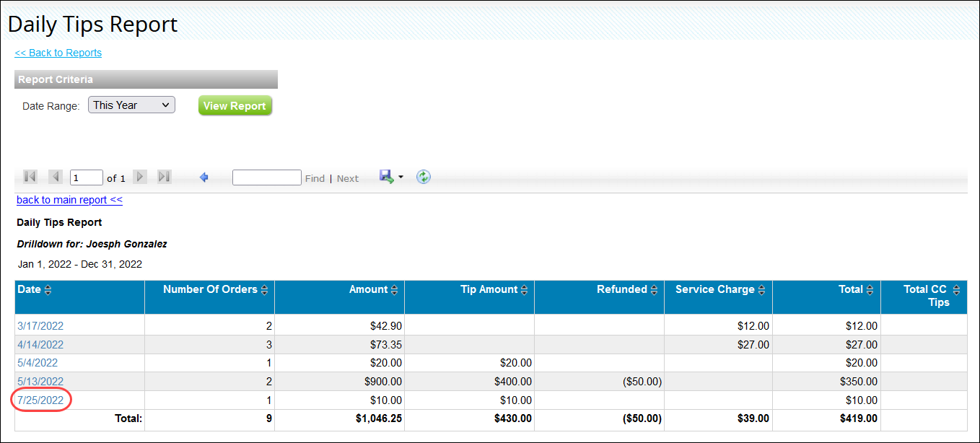
Task: Click the Drilldown for Joesph Gonzalez text
Action: [x=92, y=244]
